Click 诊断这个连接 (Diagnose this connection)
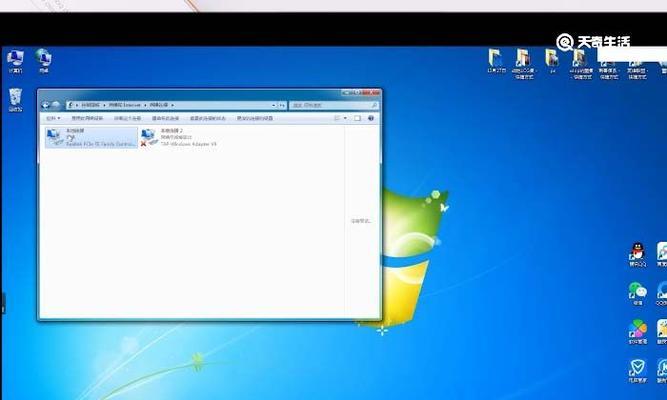This screenshot has width=667, height=400. tap(128, 118)
